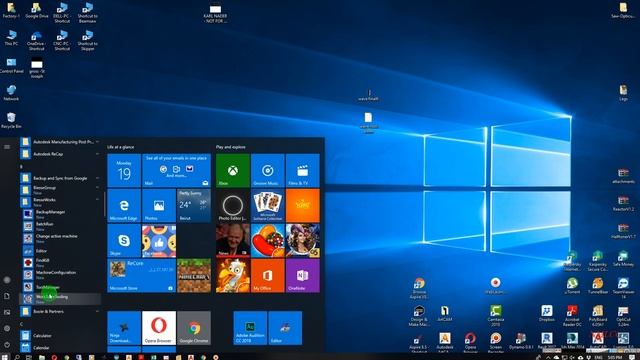Launch Microsoft Edge from its Start tile

pos(124,205)
